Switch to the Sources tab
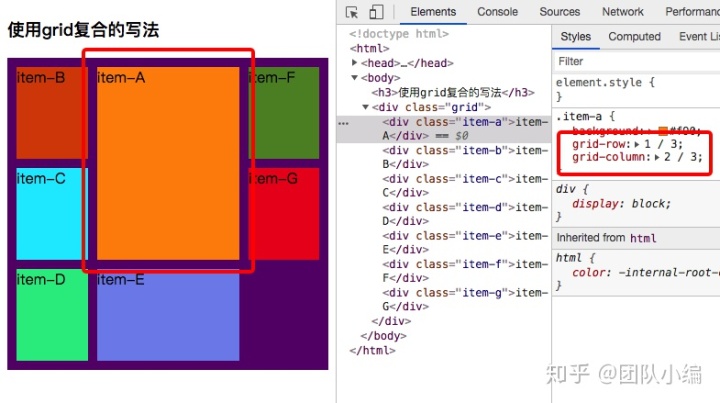 click(x=559, y=12)
